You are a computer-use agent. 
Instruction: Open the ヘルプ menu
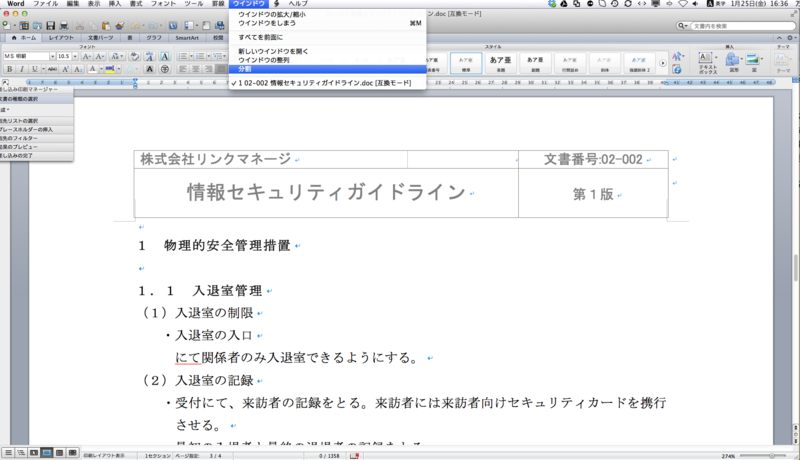click(x=298, y=4)
